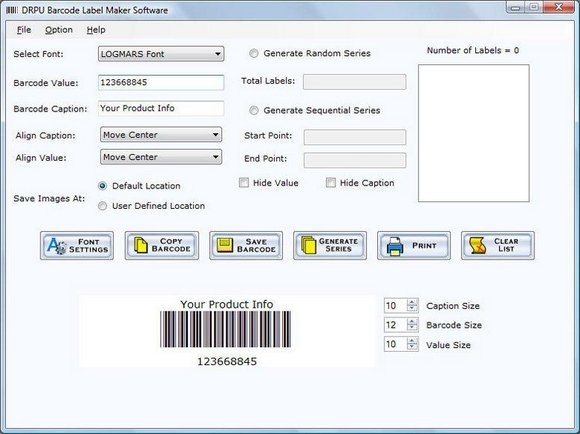This screenshot has width=580, height=434.
Task: Open the Select Font dropdown
Action: (161, 54)
